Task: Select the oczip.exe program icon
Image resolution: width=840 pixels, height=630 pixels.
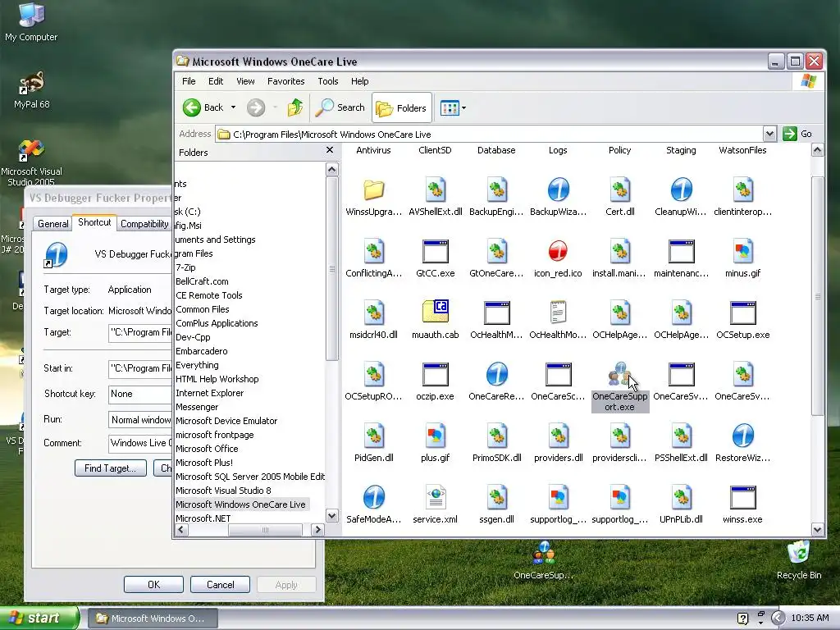Action: [435, 374]
